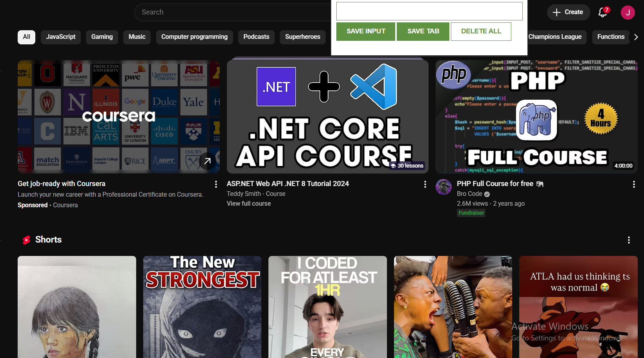Open the account avatar menu
Screen dimensions: 644x358
pos(628,13)
